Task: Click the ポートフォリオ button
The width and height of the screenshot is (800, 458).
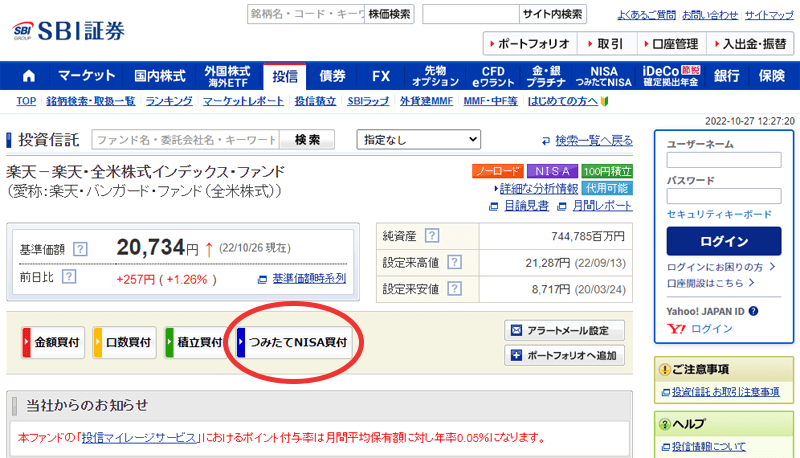Action: tap(530, 44)
